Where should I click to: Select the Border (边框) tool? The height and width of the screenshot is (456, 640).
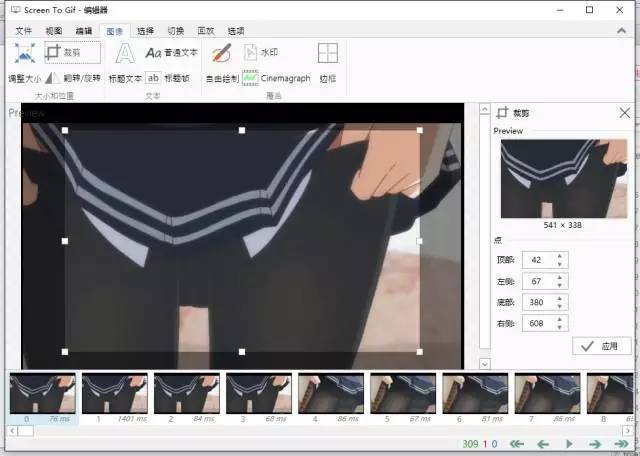coord(328,63)
